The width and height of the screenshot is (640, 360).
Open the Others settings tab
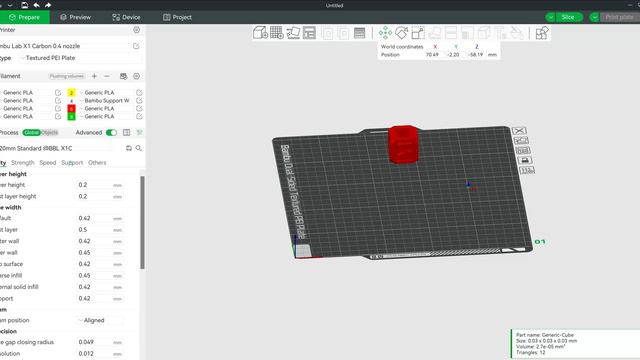[97, 162]
